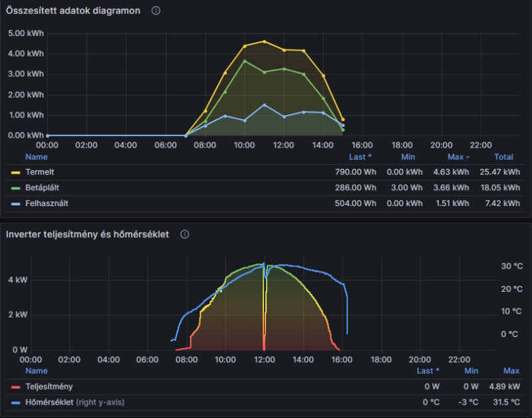This screenshot has width=532, height=418.
Task: Open Összesített adatok diagramon panel title menu
Action: 73,11
